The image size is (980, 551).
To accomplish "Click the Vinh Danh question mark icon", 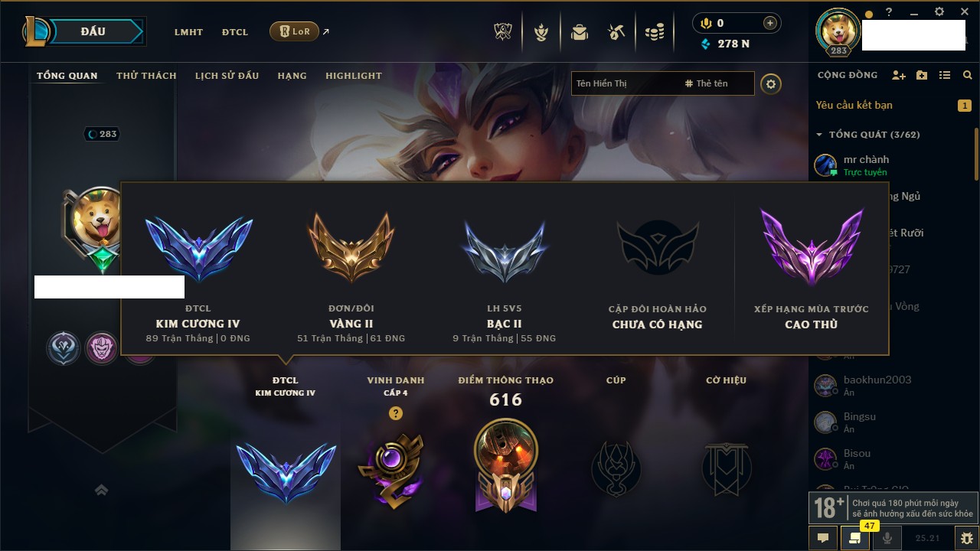I will (396, 413).
